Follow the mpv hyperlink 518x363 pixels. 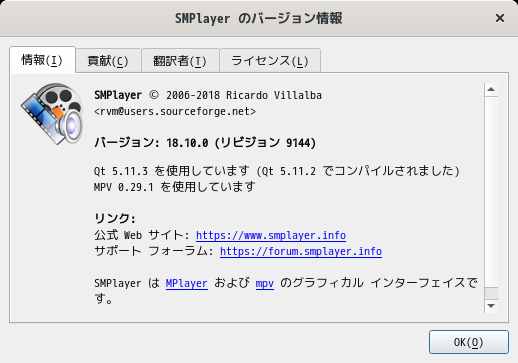[265, 283]
